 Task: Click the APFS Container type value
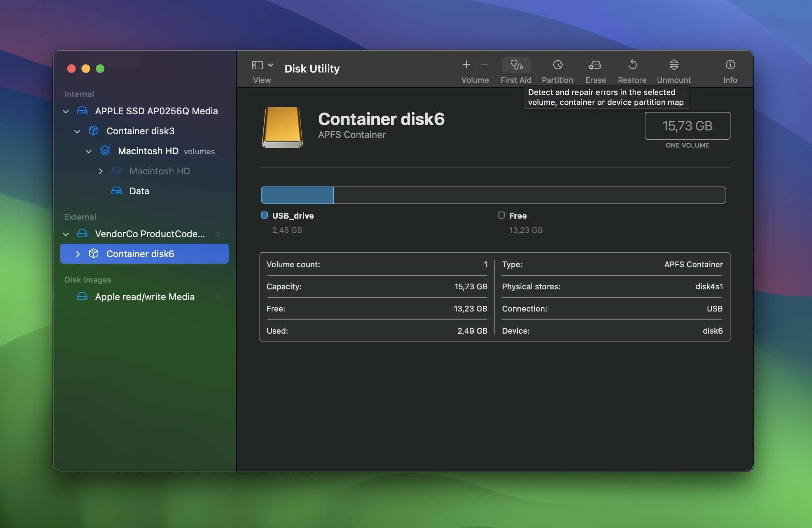(x=693, y=264)
